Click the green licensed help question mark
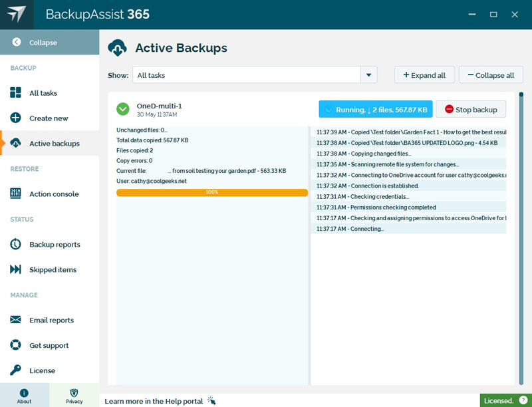This screenshot has height=407, width=532. point(523,400)
